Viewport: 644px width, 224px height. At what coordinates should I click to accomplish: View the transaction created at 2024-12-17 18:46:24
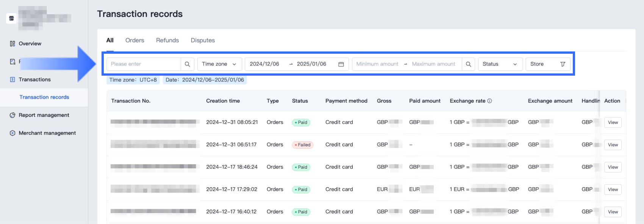point(613,167)
